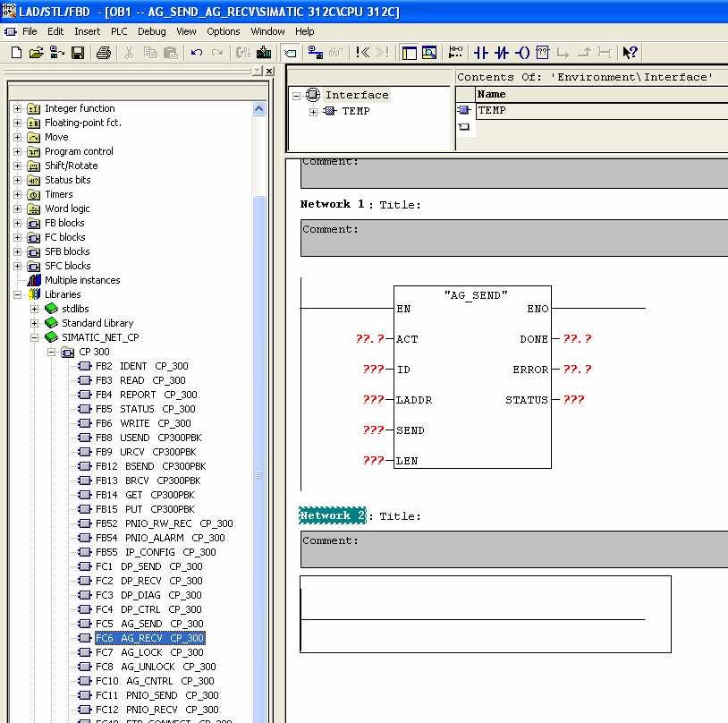728x723 pixels.
Task: Expand the TEMP node under Interface
Action: [x=313, y=112]
